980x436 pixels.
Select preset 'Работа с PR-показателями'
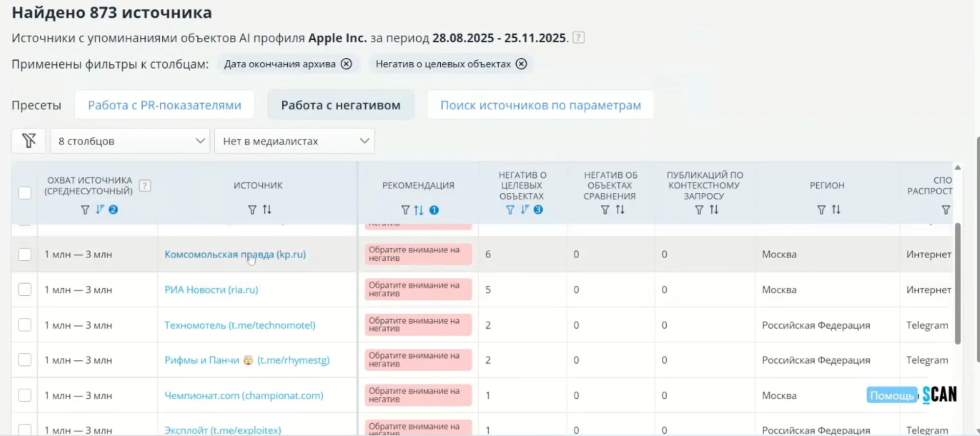[165, 105]
